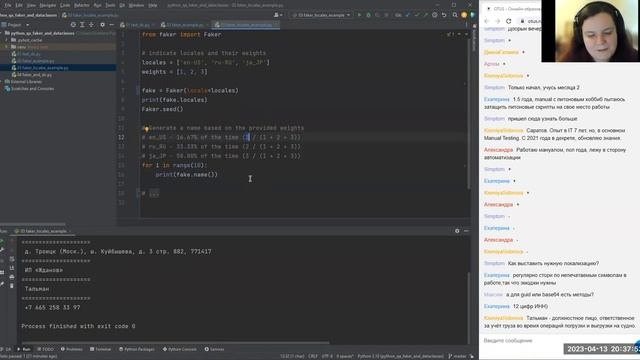Open the Navigate menu
The width and height of the screenshot is (640, 360).
48,5
